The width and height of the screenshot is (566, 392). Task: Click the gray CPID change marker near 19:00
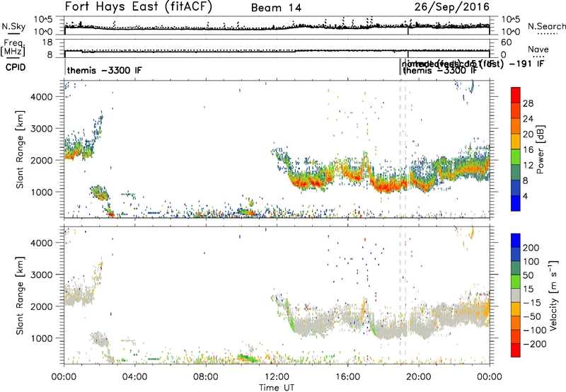point(400,67)
